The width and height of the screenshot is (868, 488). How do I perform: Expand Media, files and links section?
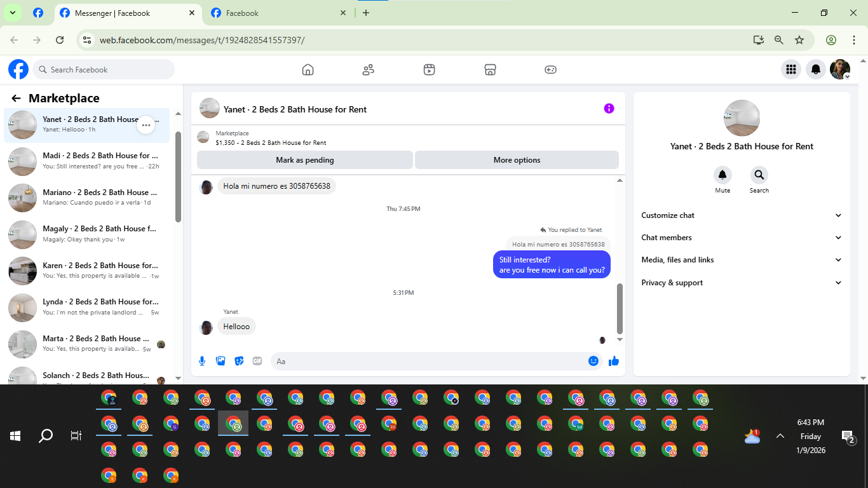tap(742, 260)
